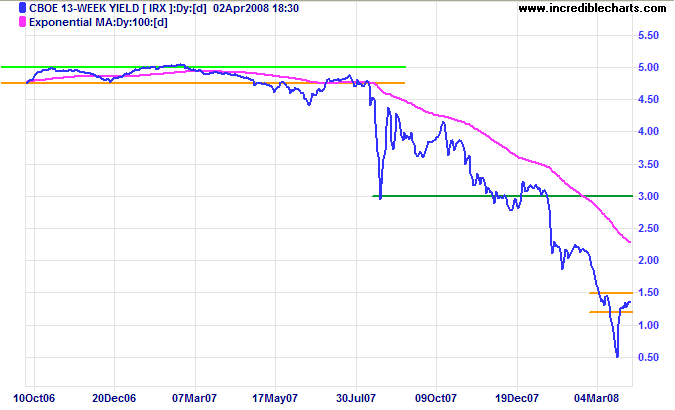Click the 5.00 y-axis label
This screenshot has height=410, width=675.
[x=648, y=67]
